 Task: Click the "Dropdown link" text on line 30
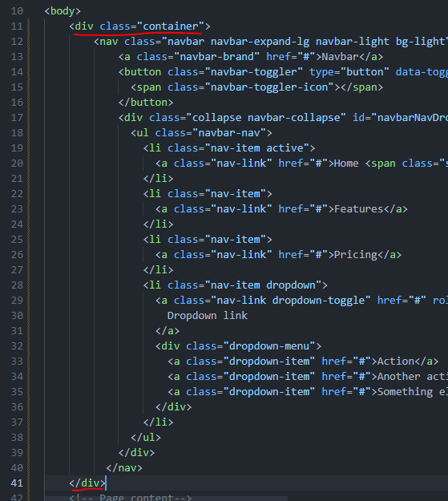[208, 316]
